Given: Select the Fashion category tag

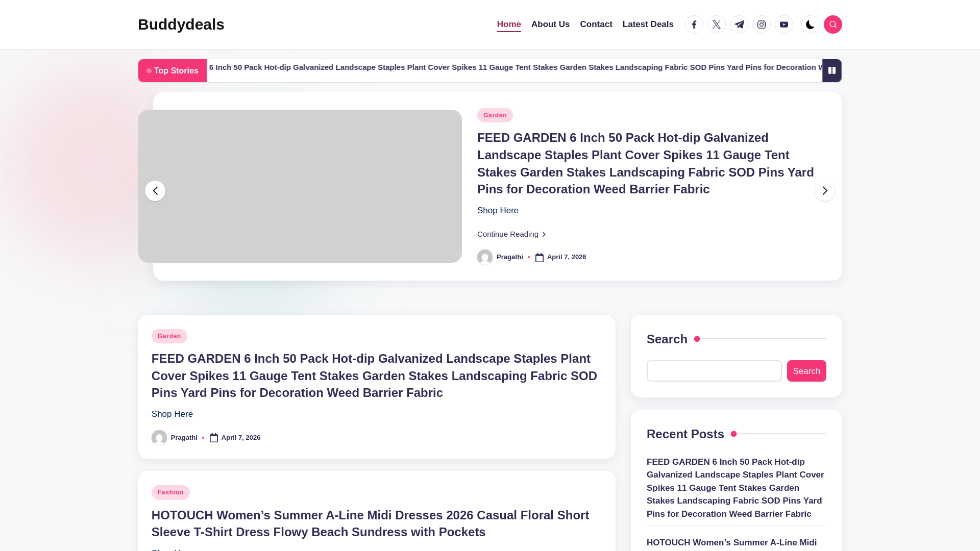Looking at the screenshot, I should (170, 492).
